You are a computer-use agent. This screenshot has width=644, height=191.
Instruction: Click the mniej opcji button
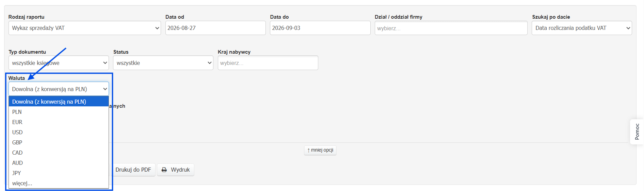click(320, 150)
